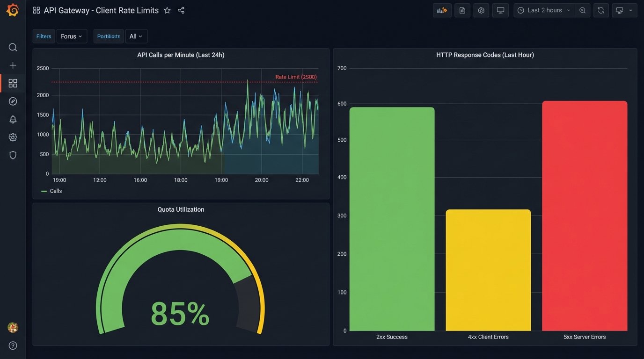Image resolution: width=644 pixels, height=359 pixels.
Task: Open the Search panel in the sidebar
Action: (13, 47)
